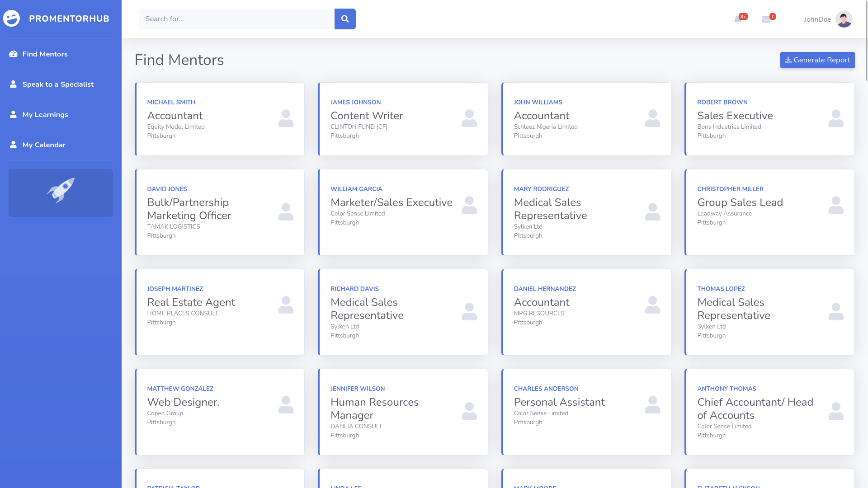Screen dimensions: 868x488
Task: Click into the Search for field
Action: 236,19
